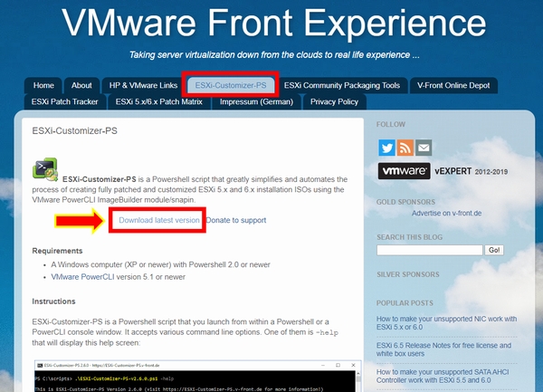Open ESXi 6.5 Release Notes post
This screenshot has width=543, height=392.
tap(443, 349)
